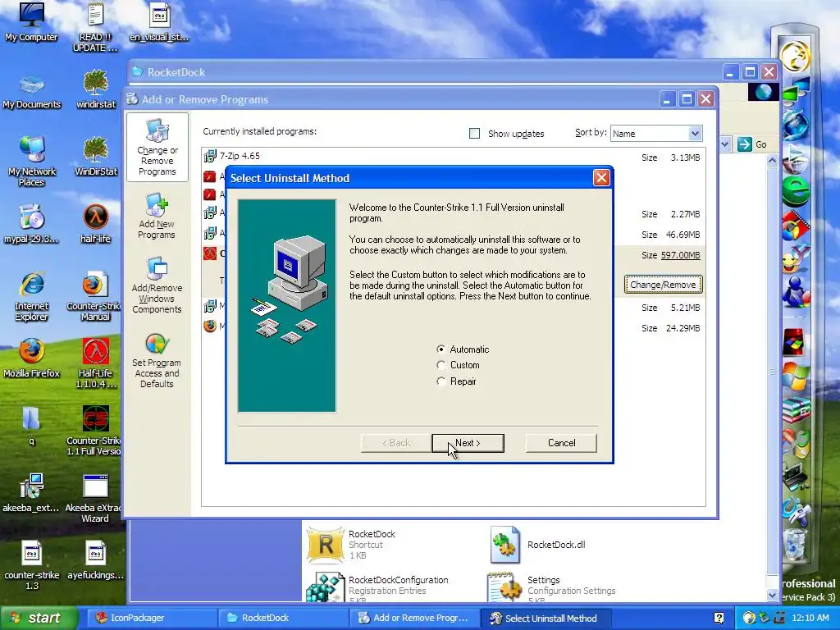Open address dropdown in RocketDock window
This screenshot has height=630, width=840.
pyautogui.click(x=725, y=144)
